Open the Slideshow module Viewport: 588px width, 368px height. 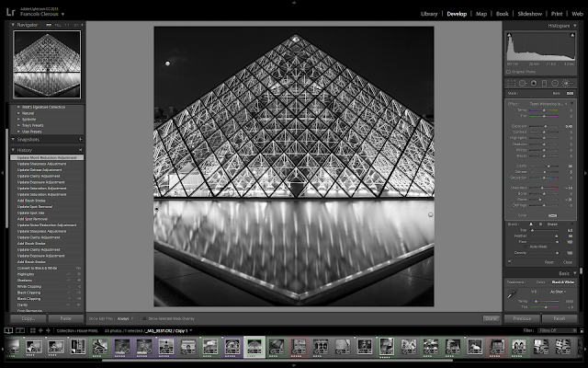[529, 14]
